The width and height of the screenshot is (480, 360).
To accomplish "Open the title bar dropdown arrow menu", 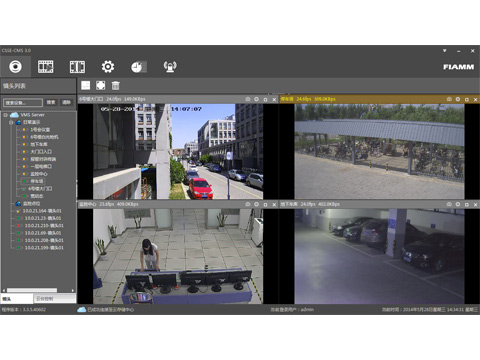I will (x=444, y=51).
